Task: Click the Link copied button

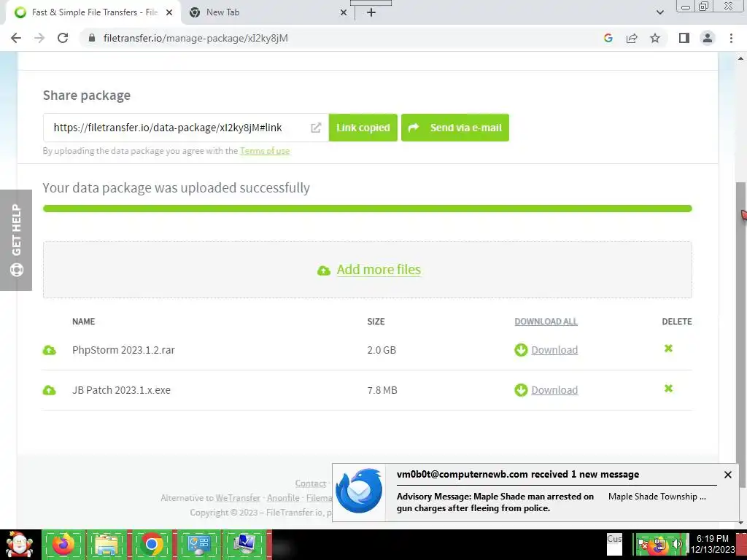Action: 363,128
